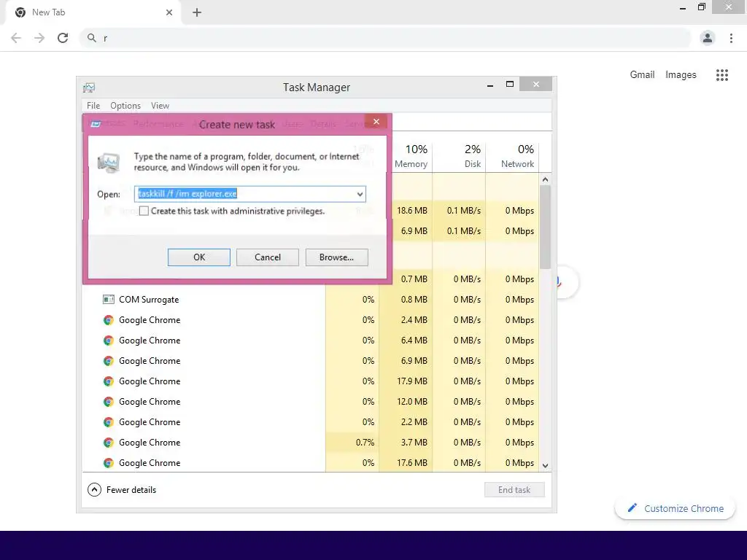The width and height of the screenshot is (747, 560).
Task: Open the Google apps grid icon
Action: tap(722, 75)
